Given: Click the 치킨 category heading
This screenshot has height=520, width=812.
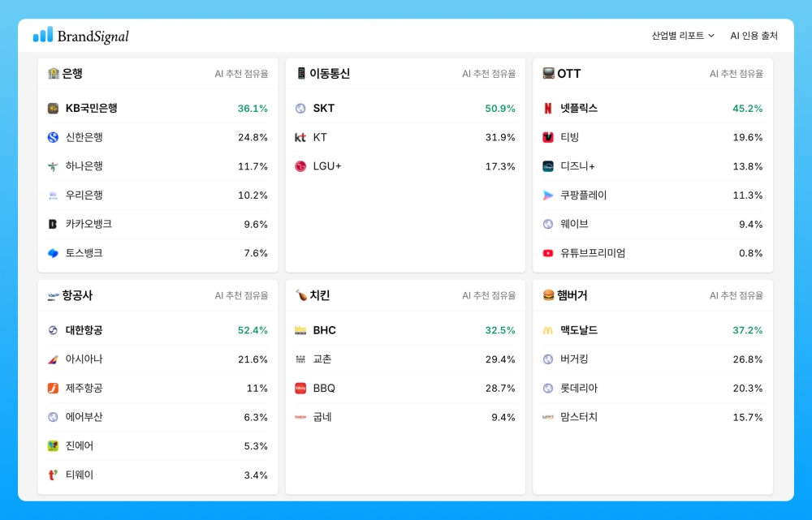Looking at the screenshot, I should [x=320, y=296].
